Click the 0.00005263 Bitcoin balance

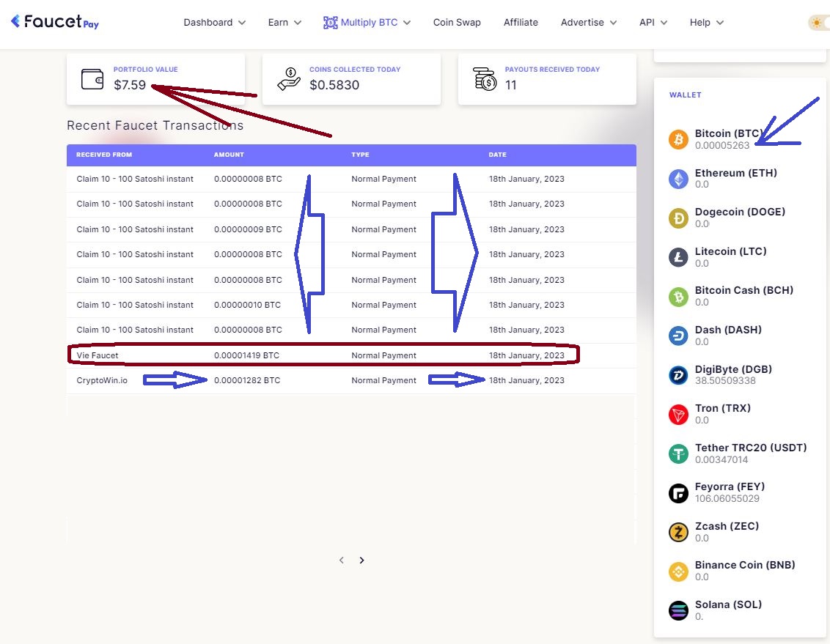click(x=722, y=145)
